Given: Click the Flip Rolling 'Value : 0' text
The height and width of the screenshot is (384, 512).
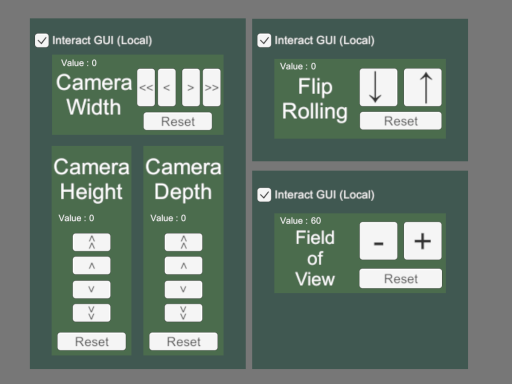Looking at the screenshot, I should 298,66.
